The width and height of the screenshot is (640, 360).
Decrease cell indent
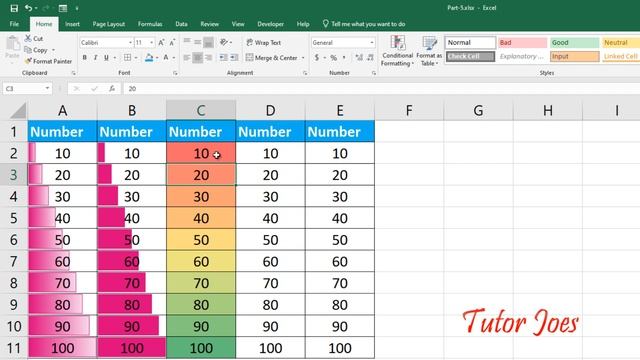click(x=223, y=58)
